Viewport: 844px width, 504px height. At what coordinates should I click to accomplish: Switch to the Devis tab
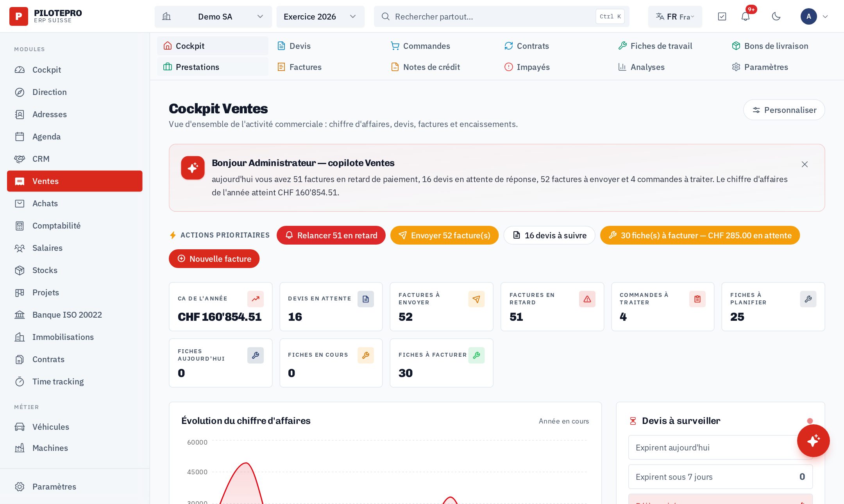326,46
